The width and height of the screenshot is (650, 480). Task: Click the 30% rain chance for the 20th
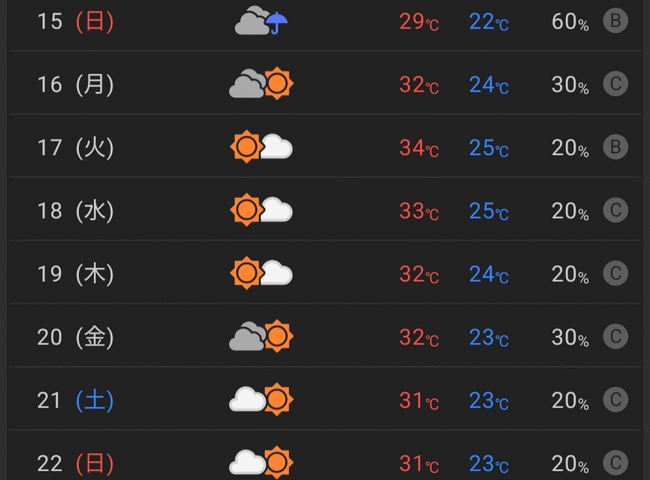(570, 337)
